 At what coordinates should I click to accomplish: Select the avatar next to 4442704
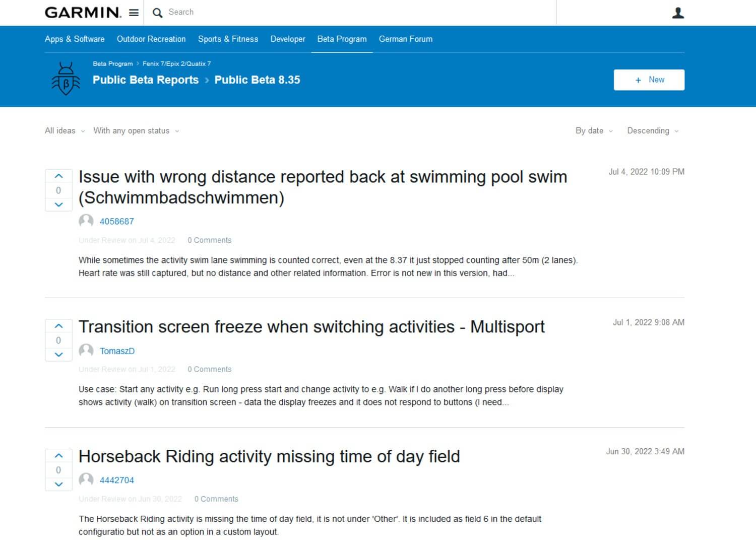[x=86, y=479]
